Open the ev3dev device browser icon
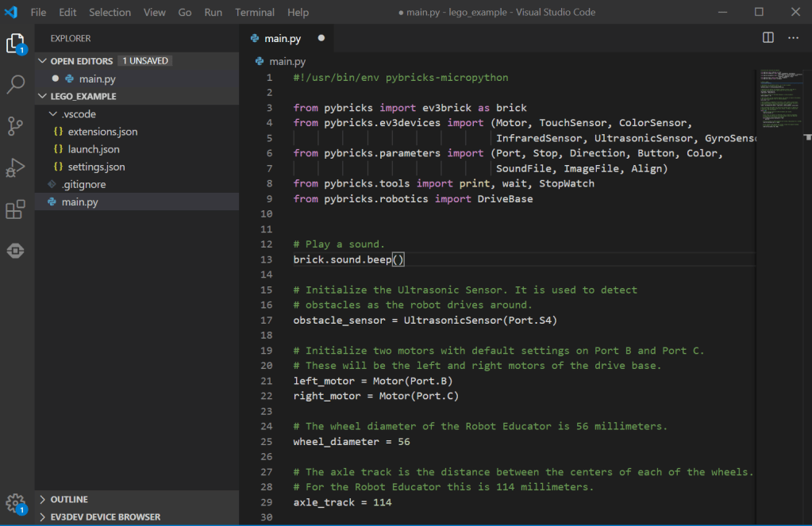Screen dimensions: 812x526 [x=16, y=251]
